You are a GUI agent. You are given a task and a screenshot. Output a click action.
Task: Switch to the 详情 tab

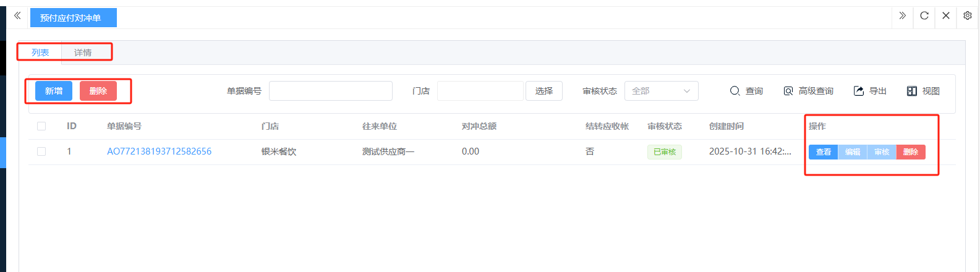(83, 53)
